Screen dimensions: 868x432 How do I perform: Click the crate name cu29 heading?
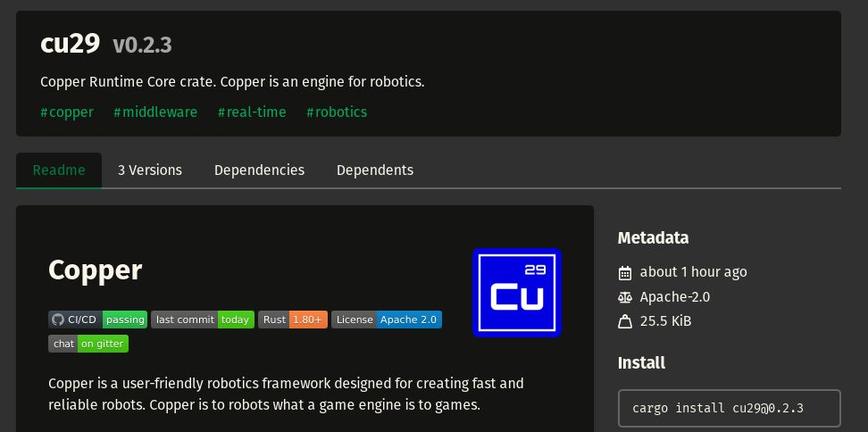[71, 43]
